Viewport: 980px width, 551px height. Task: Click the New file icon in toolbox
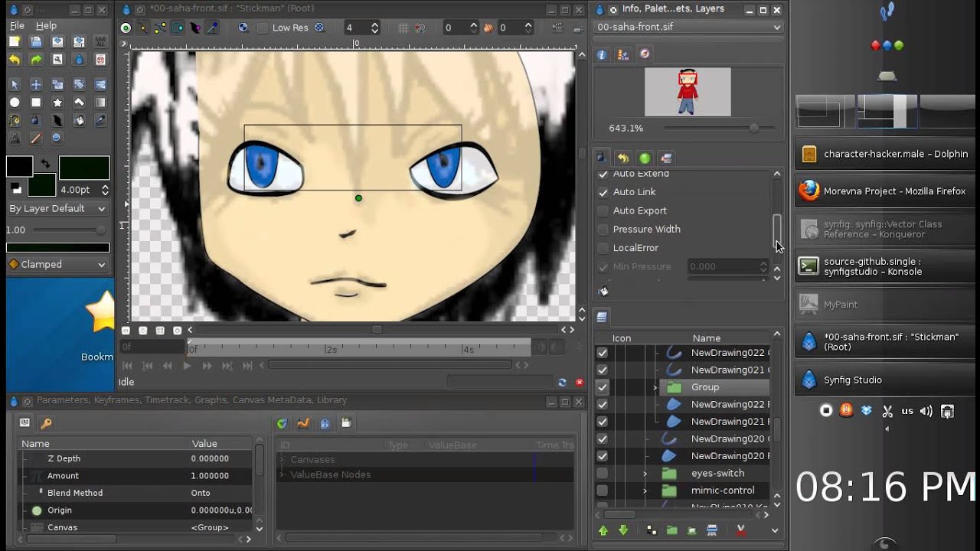(x=15, y=41)
